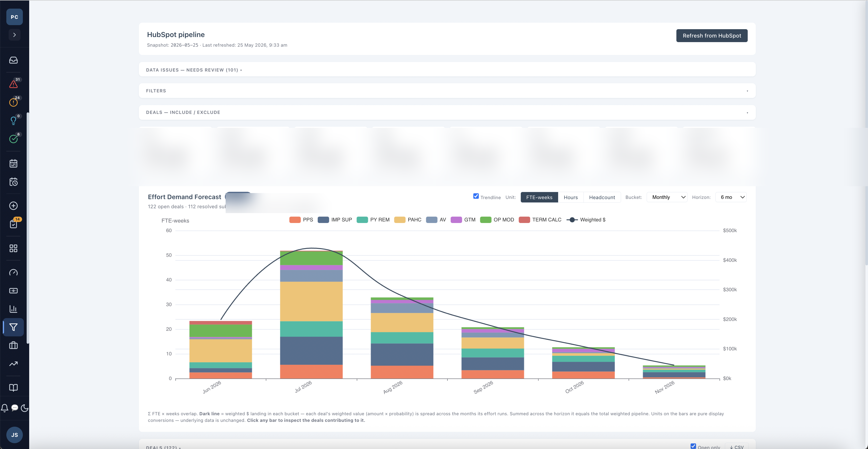This screenshot has width=868, height=449.
Task: Open the briefcase icon in sidebar
Action: point(13,345)
